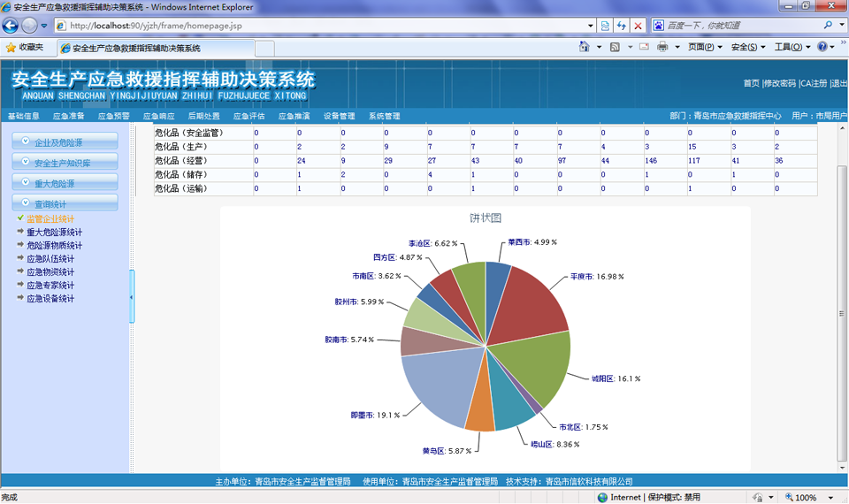Open the 工具(O) dropdown menu
The image size is (849, 504).
pyautogui.click(x=792, y=47)
